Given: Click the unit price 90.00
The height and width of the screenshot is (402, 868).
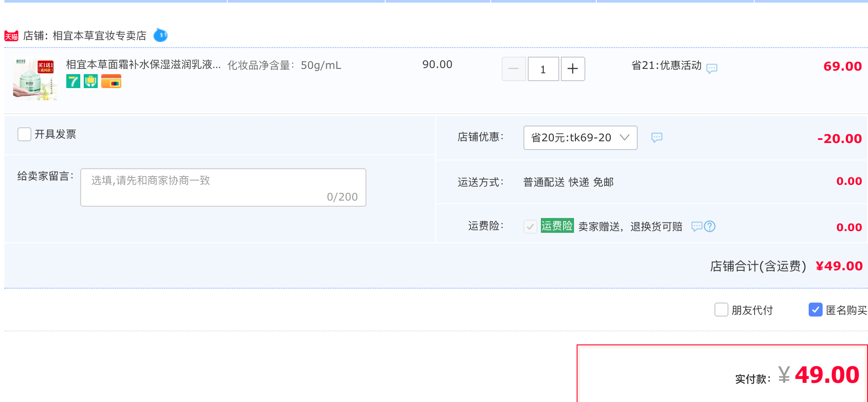Looking at the screenshot, I should coord(437,65).
